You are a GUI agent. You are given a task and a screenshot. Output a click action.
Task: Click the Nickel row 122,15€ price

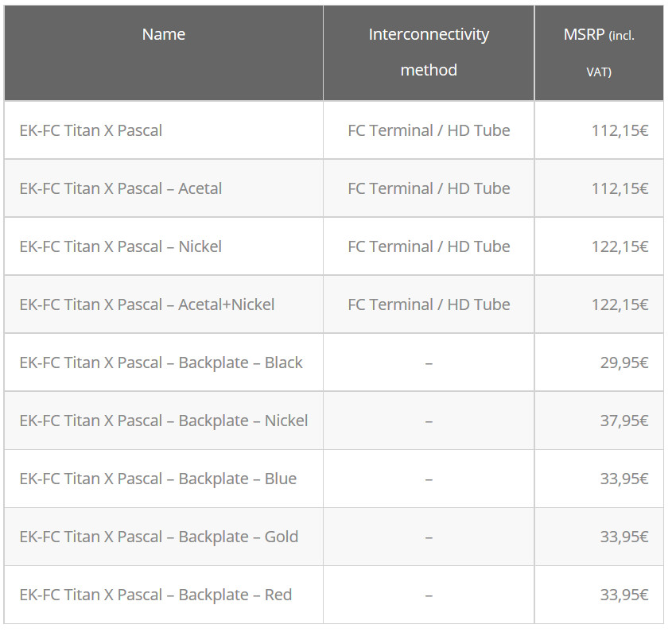pyautogui.click(x=620, y=246)
